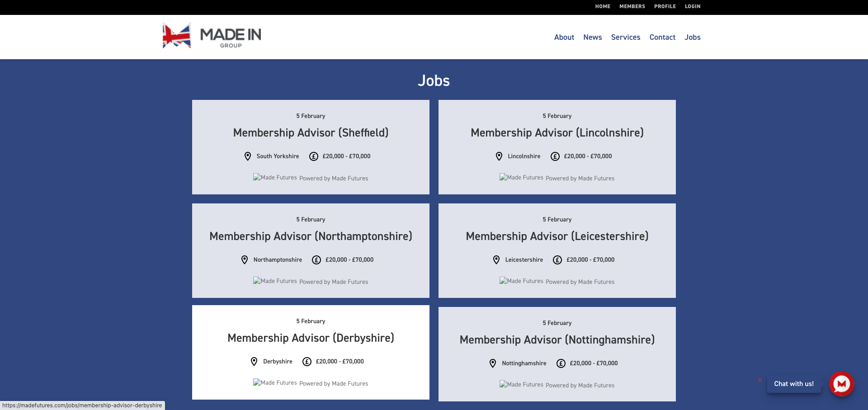Click 'South Yorkshire' location text
The height and width of the screenshot is (410, 868).
[x=278, y=156]
